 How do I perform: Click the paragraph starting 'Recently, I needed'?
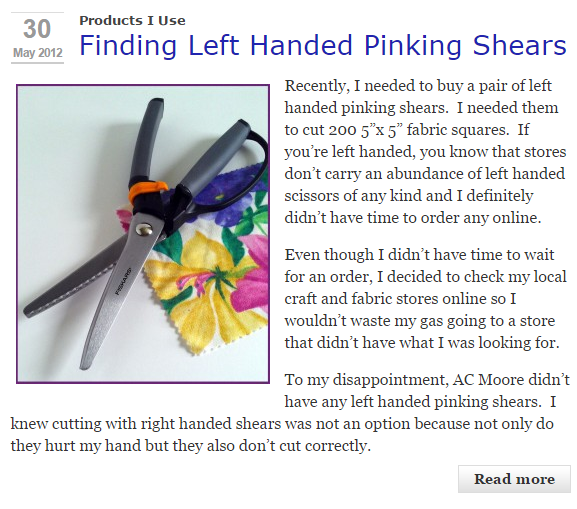coord(425,152)
